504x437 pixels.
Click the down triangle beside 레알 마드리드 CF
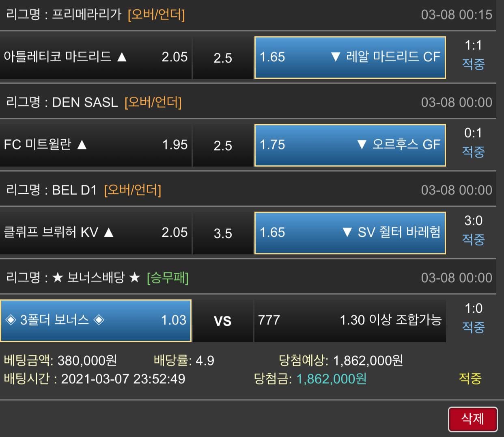335,56
